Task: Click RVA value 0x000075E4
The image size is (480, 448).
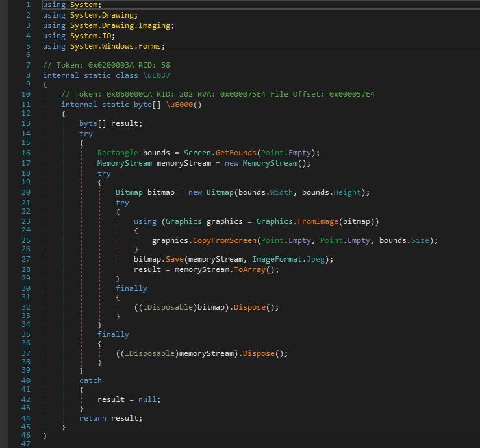Action: point(243,94)
